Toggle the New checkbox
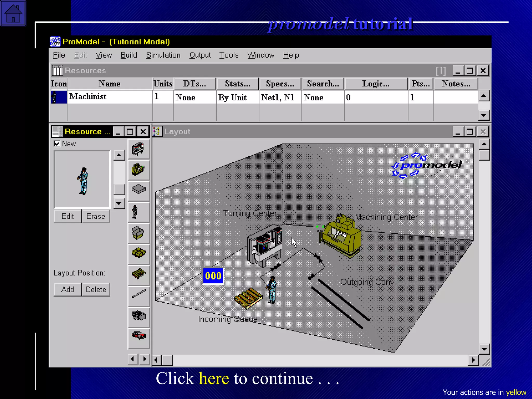This screenshot has height=399, width=532. tap(57, 144)
